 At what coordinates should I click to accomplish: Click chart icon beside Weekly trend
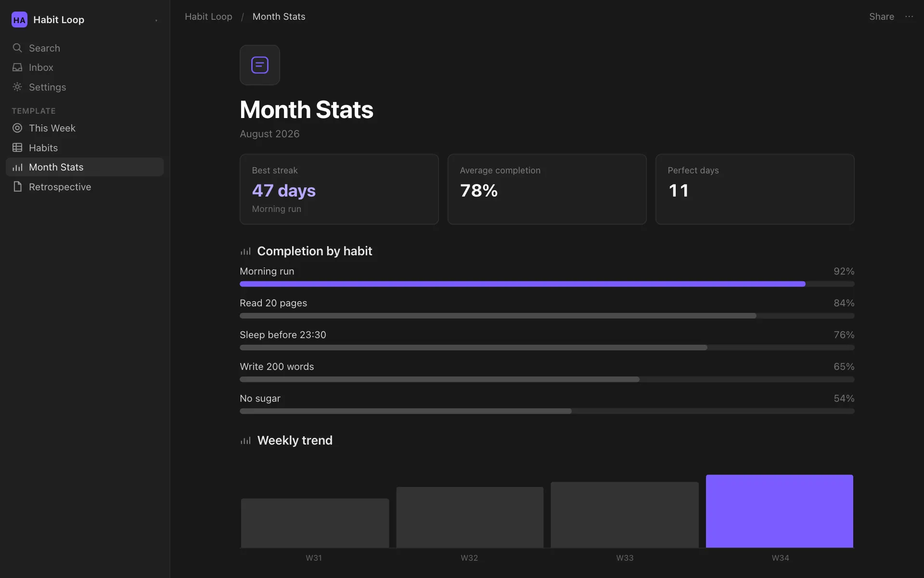click(x=245, y=441)
